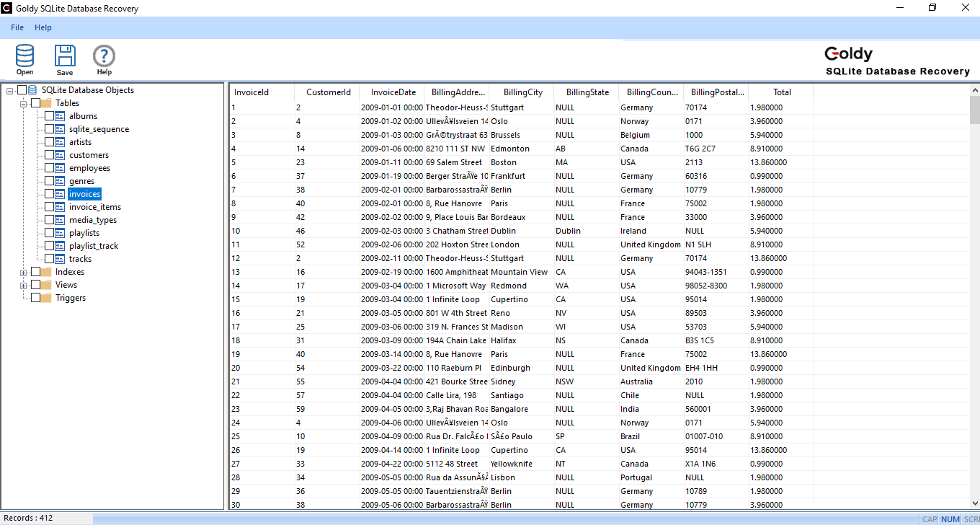Click the tracks table icon

point(60,259)
